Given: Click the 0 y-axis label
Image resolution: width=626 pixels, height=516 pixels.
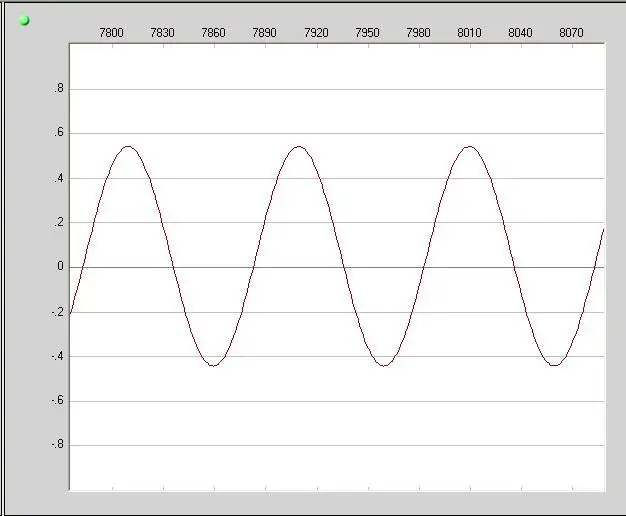Looking at the screenshot, I should [x=60, y=266].
